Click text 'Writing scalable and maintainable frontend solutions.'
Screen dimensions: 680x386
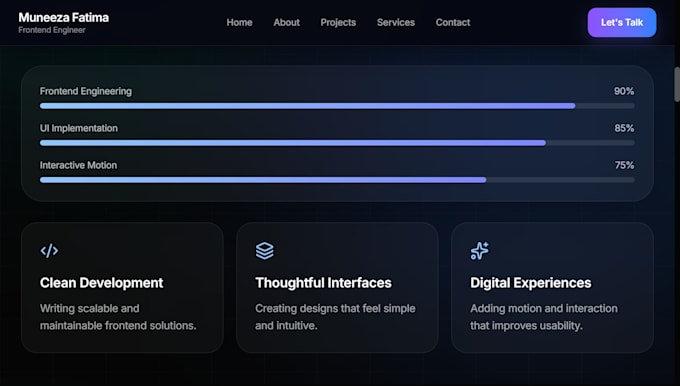(x=118, y=317)
